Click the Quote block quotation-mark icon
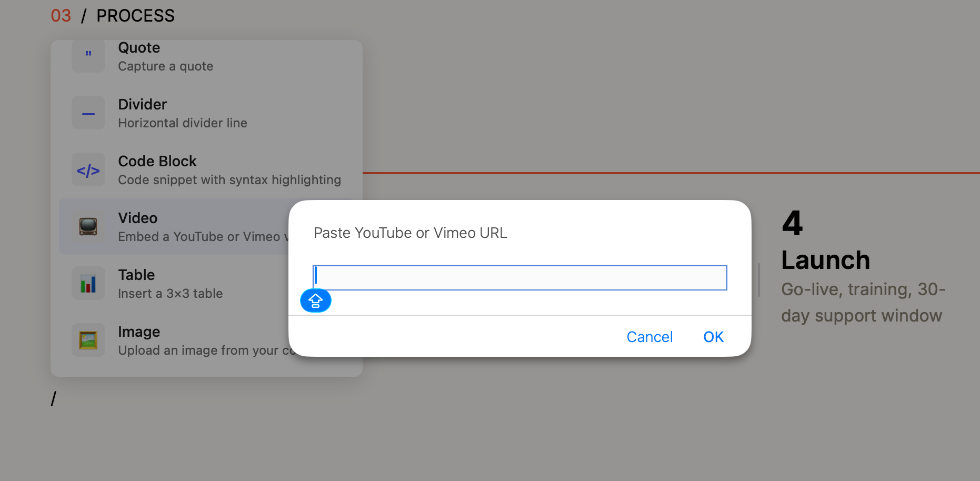Image resolution: width=980 pixels, height=481 pixels. point(88,56)
